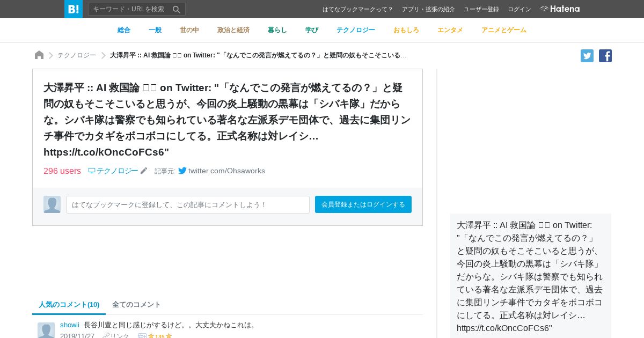Click ログイン in the header

tap(519, 9)
